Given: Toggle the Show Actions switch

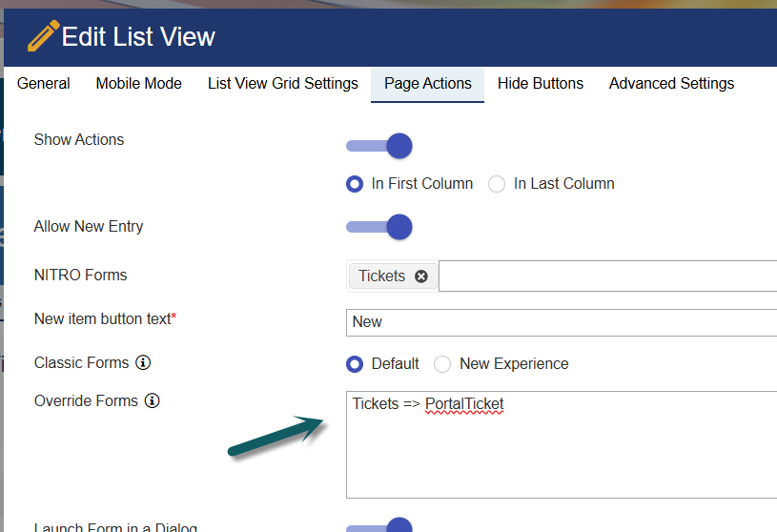Looking at the screenshot, I should [x=379, y=146].
